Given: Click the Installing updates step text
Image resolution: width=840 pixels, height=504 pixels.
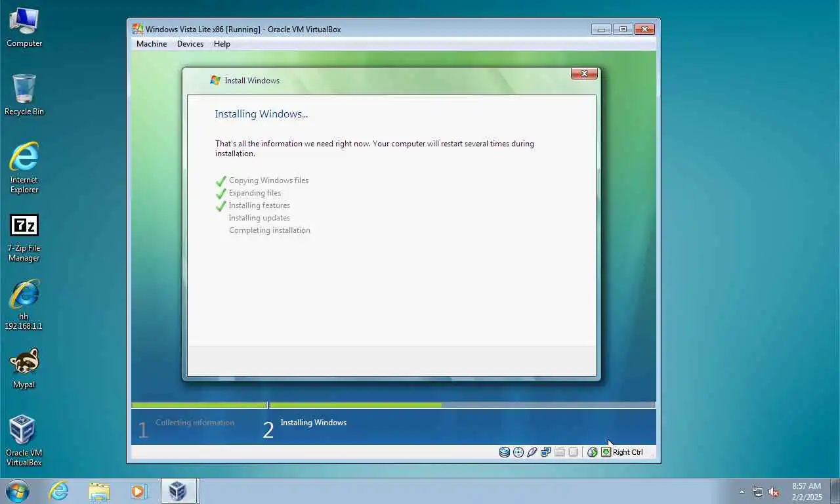Looking at the screenshot, I should click(x=259, y=218).
